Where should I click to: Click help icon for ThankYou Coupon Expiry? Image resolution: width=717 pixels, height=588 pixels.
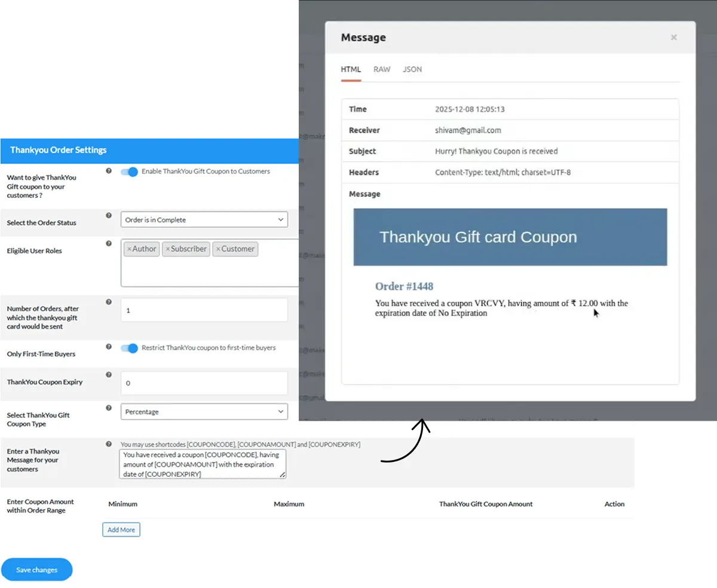tap(109, 375)
